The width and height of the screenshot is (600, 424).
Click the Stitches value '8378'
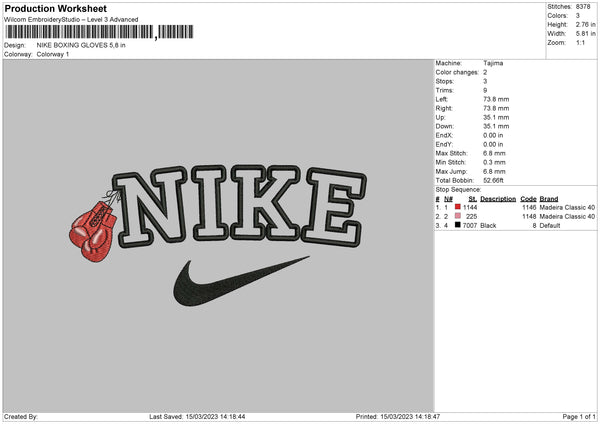coord(583,7)
